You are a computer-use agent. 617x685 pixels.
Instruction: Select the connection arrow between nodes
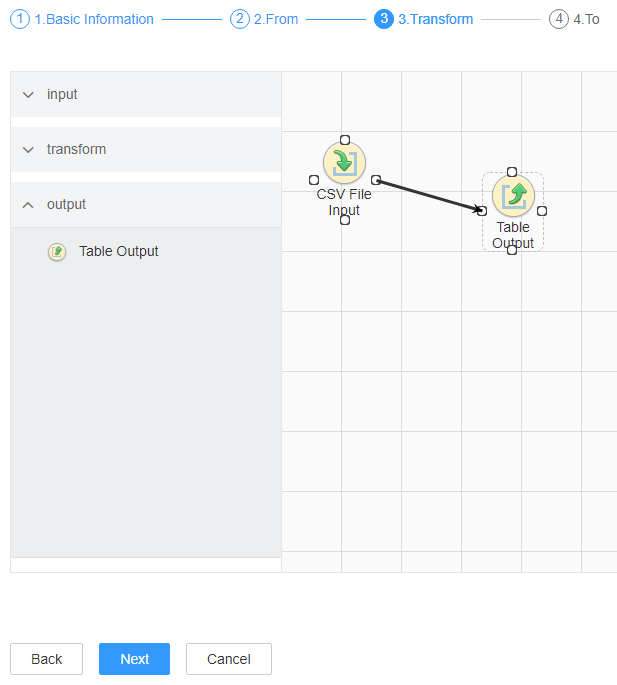point(429,195)
